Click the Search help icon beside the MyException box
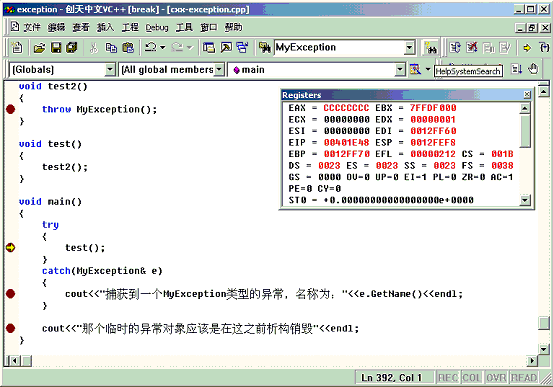 (431, 48)
